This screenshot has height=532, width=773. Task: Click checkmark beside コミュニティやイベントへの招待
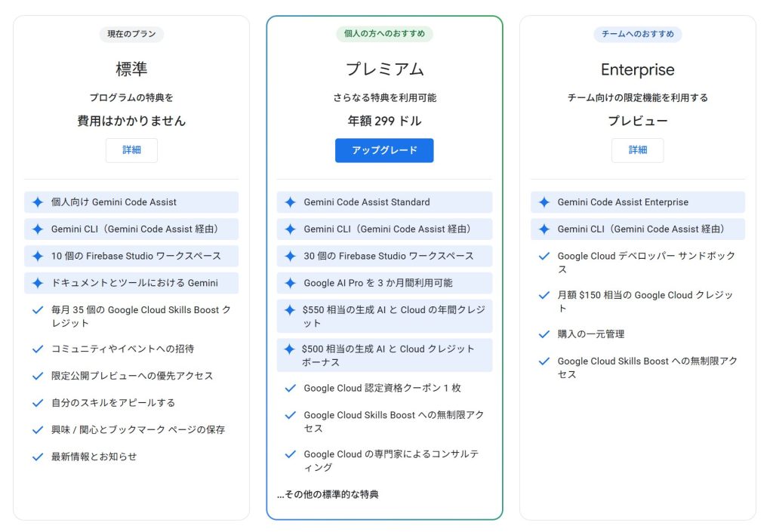pyautogui.click(x=38, y=349)
